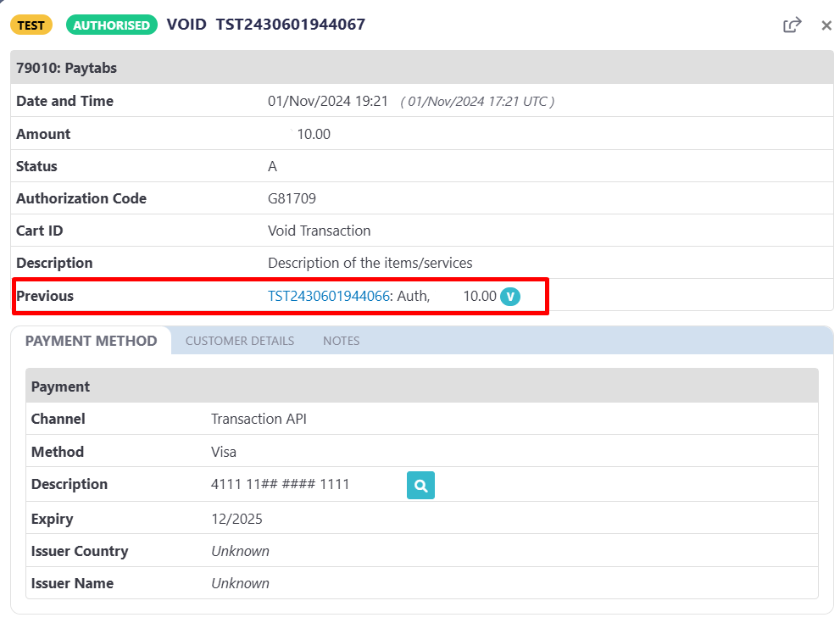Viewport: 840px width, 623px height.
Task: Click the expiry value 12/2025
Action: pos(236,519)
